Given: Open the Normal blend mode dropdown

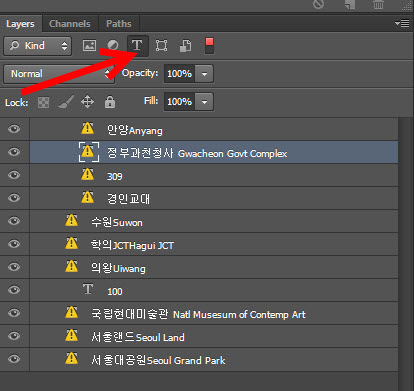Looking at the screenshot, I should 59,74.
